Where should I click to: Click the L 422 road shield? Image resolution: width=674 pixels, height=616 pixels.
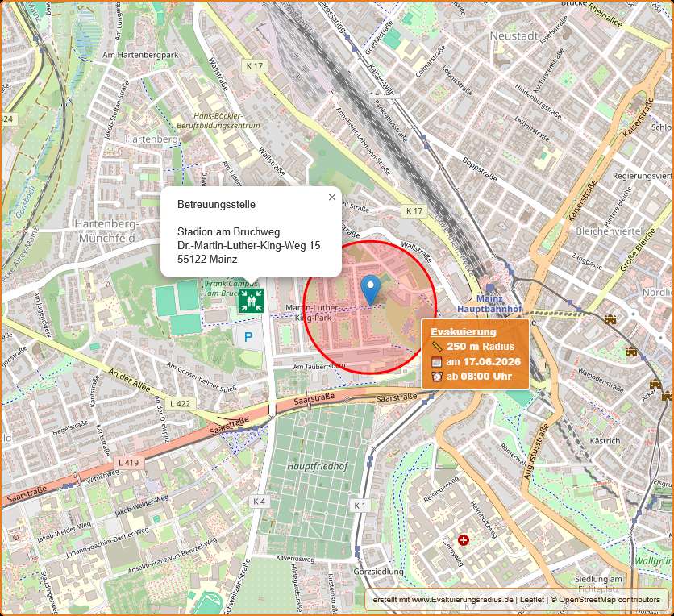pos(180,404)
